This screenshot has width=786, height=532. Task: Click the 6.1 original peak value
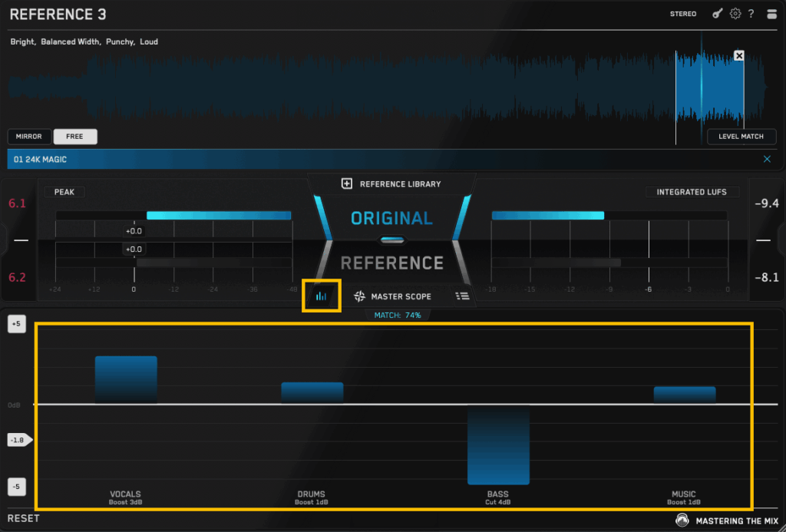17,203
